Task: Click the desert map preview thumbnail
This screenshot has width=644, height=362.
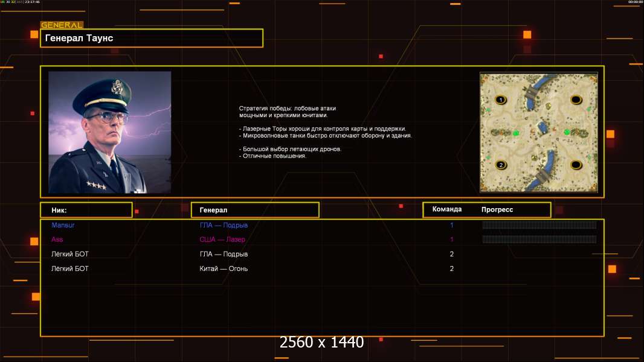Action: click(x=539, y=132)
